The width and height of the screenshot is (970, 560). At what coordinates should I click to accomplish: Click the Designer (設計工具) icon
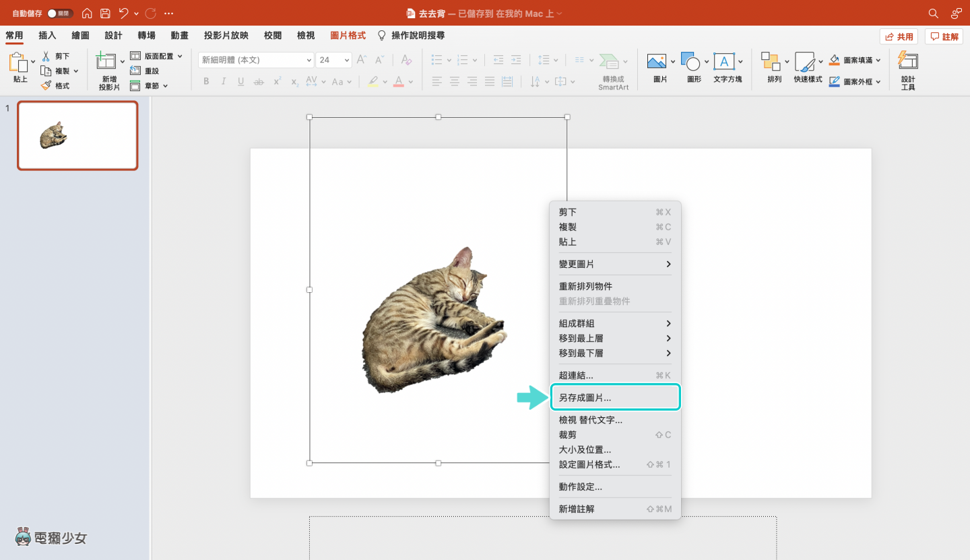[908, 61]
